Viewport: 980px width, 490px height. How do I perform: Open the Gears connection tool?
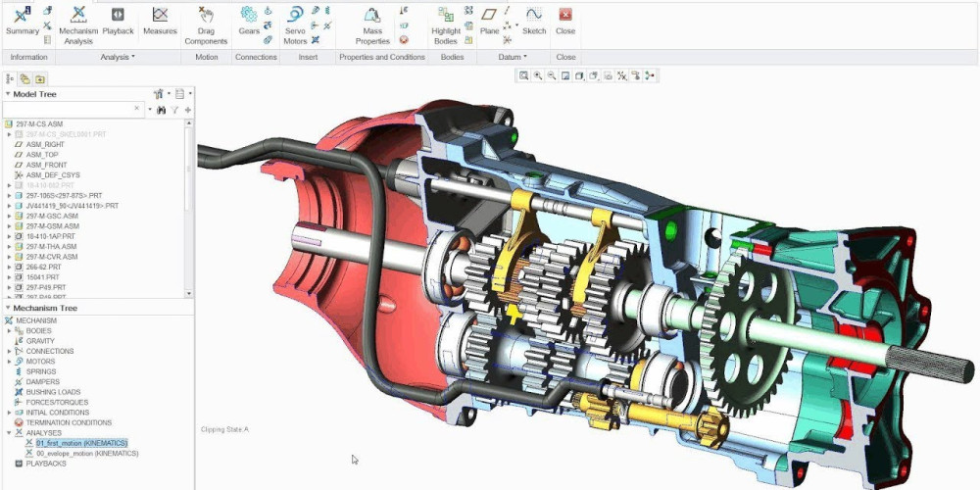point(249,22)
